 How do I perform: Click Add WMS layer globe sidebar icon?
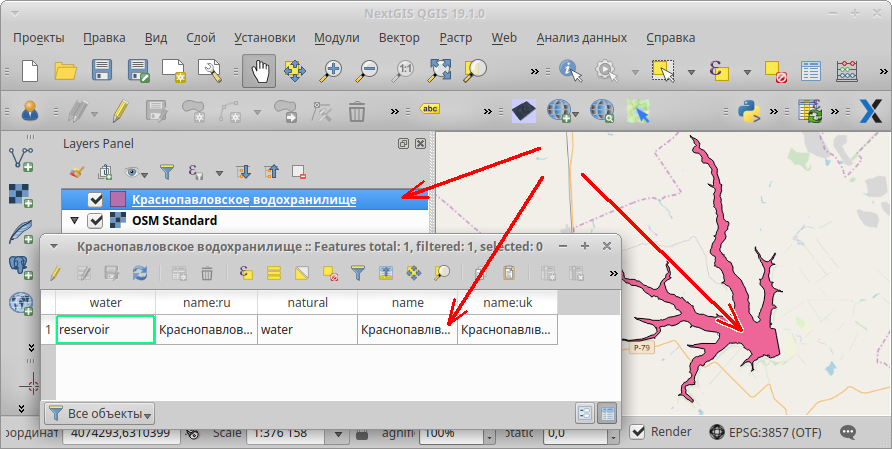(21, 303)
